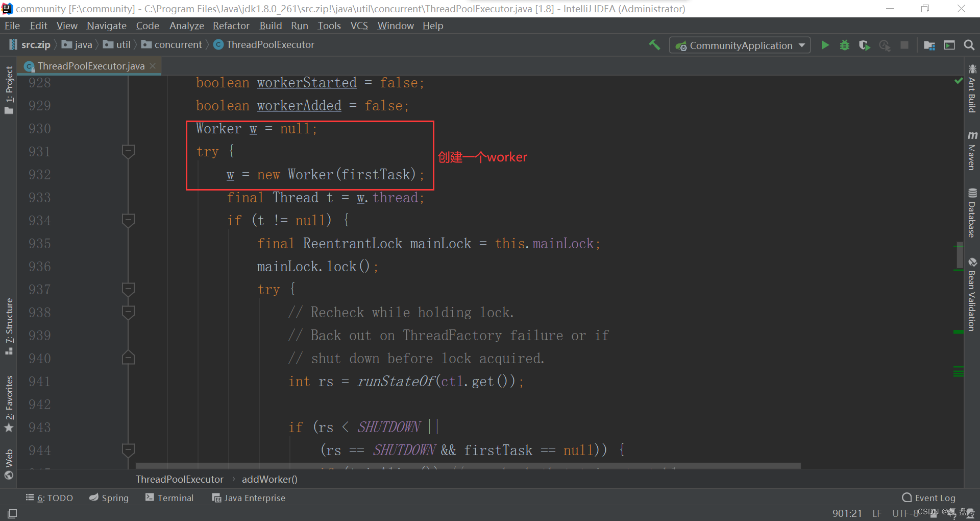Click src.zip breadcrumb in navigation bar
The width and height of the screenshot is (980, 521).
(30, 44)
